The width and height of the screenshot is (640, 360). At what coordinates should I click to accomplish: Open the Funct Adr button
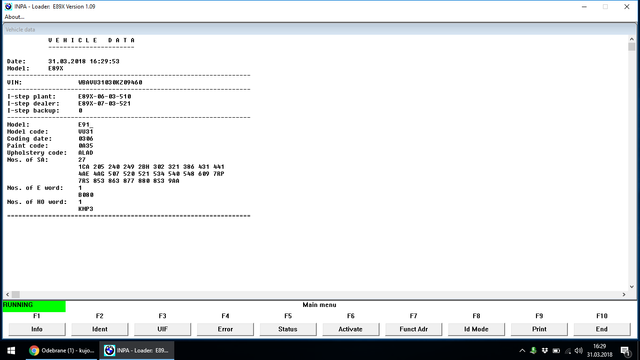click(413, 329)
